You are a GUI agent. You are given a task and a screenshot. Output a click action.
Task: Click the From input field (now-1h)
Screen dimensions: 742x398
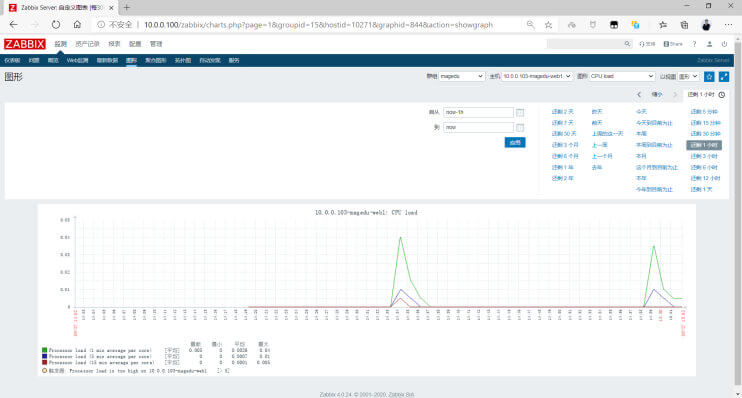(478, 113)
